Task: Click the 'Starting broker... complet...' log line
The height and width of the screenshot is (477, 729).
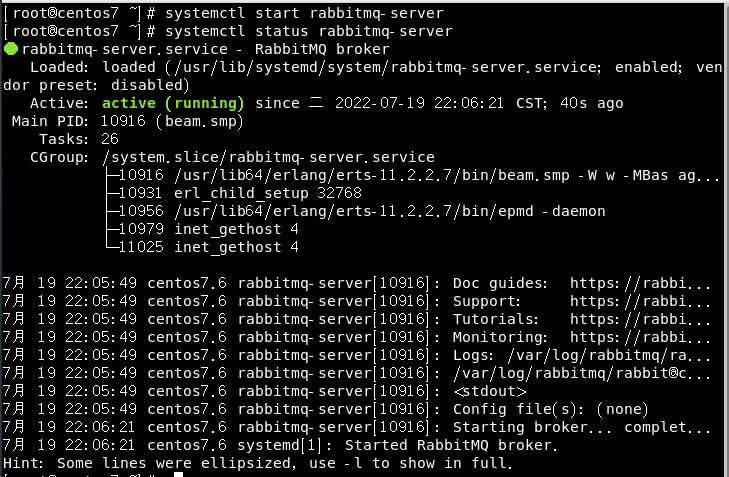Action: [x=357, y=427]
